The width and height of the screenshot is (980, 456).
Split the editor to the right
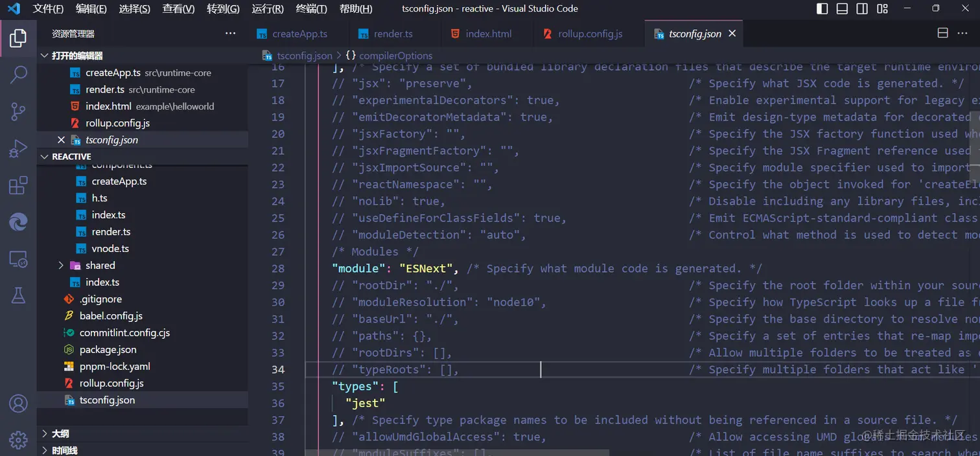click(x=943, y=33)
